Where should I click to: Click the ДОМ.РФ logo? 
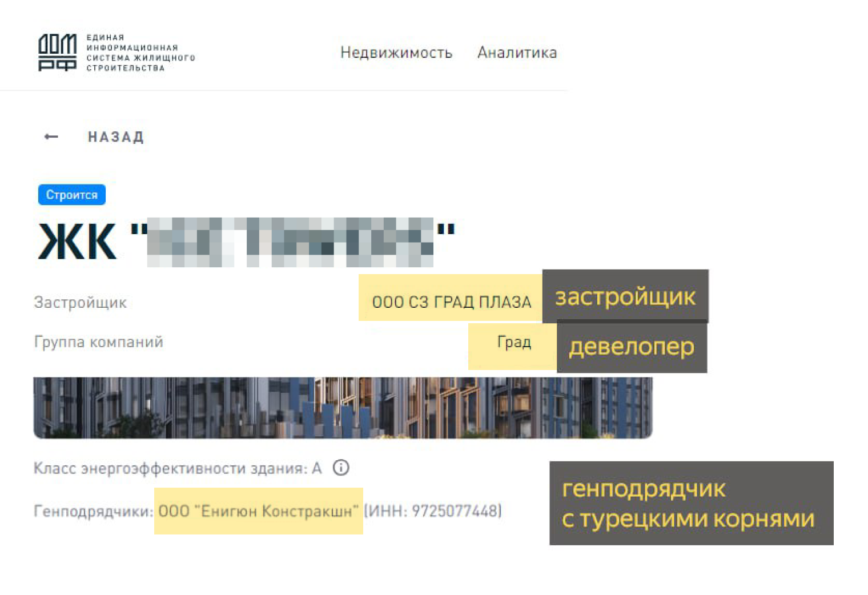pyautogui.click(x=57, y=53)
